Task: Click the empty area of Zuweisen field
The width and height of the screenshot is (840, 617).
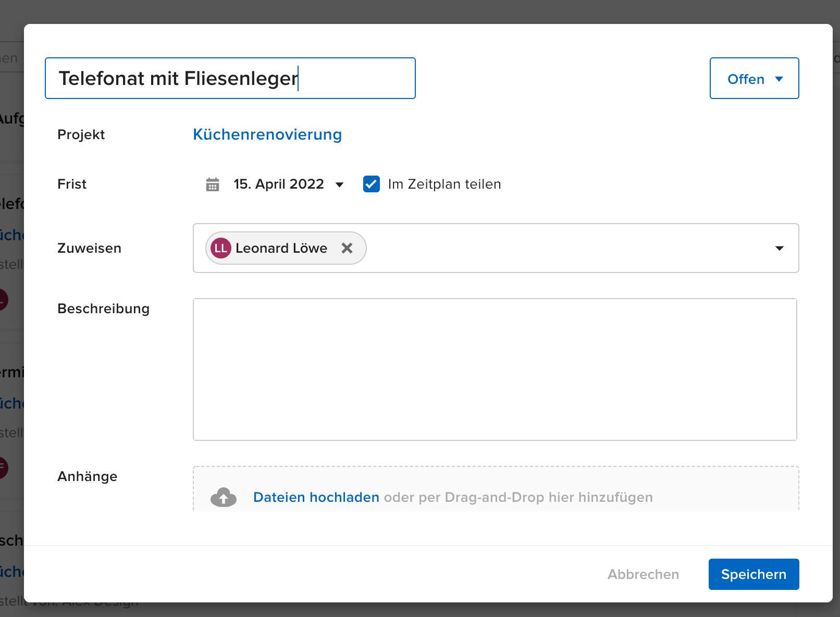Action: point(568,248)
